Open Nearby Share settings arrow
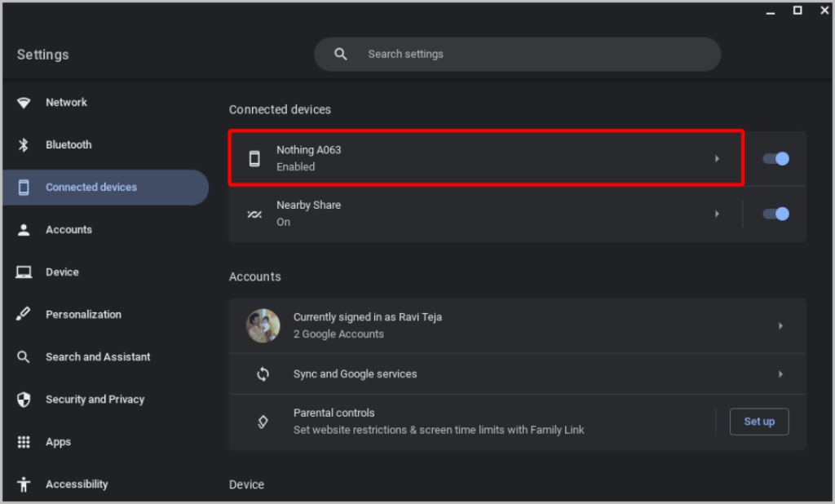This screenshot has width=835, height=504. pos(718,214)
